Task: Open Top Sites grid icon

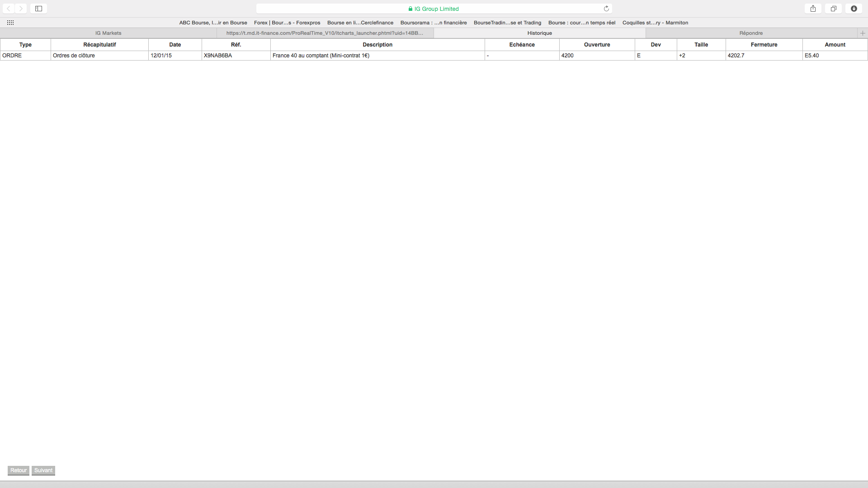Action: [10, 23]
